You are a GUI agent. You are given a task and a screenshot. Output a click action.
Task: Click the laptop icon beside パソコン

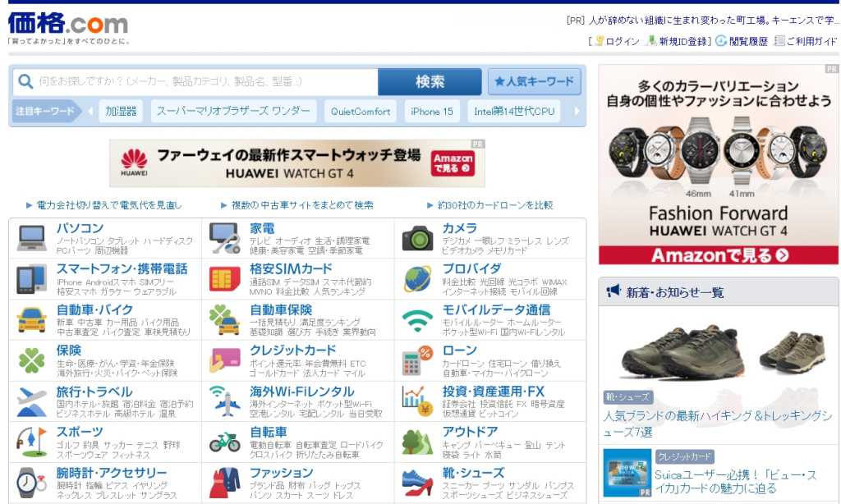[x=32, y=238]
